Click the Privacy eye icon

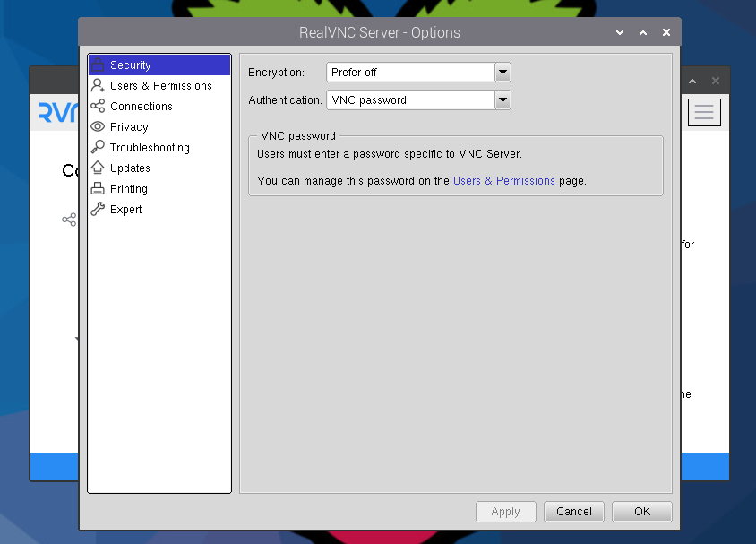pyautogui.click(x=98, y=126)
